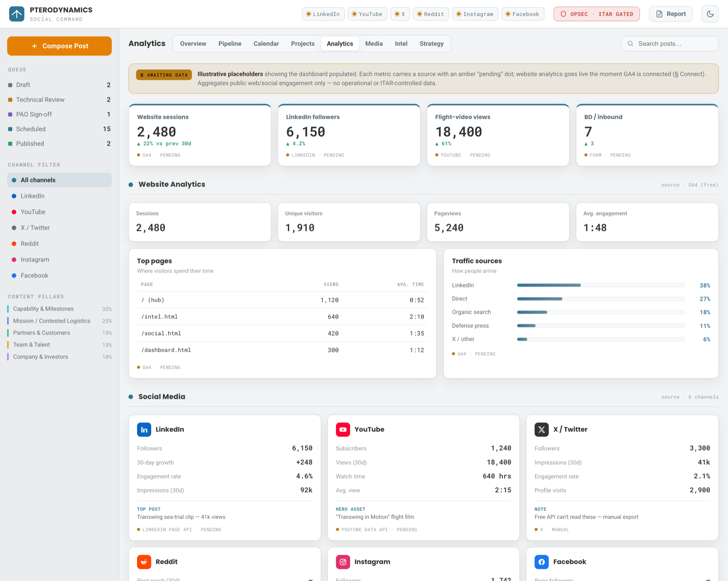Focus the Search posts field
This screenshot has width=728, height=581.
670,44
